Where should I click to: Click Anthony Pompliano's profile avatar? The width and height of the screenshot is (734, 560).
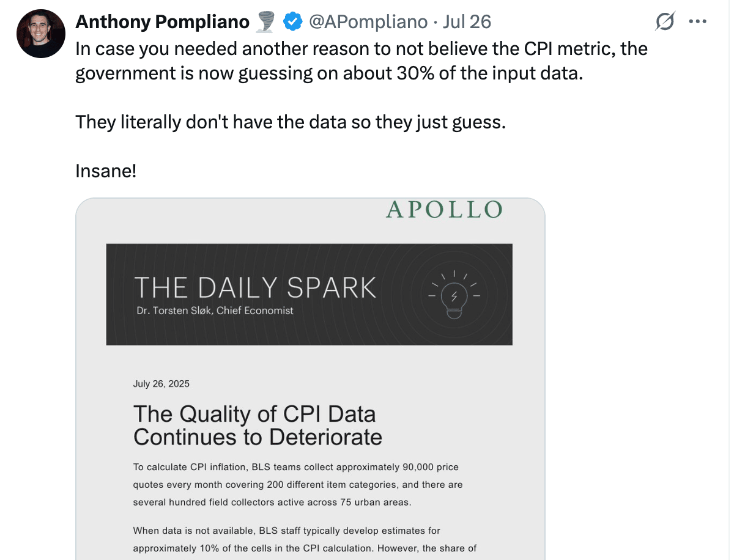(41, 34)
